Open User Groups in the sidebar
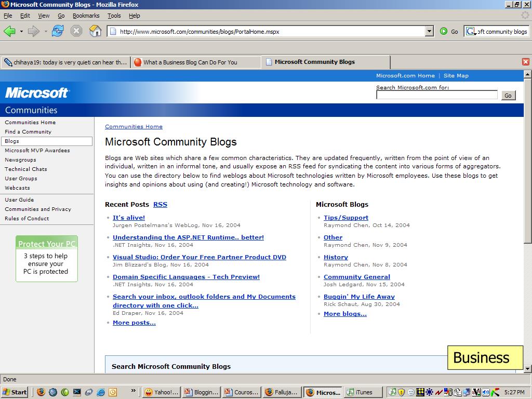This screenshot has height=399, width=532. coord(21,179)
